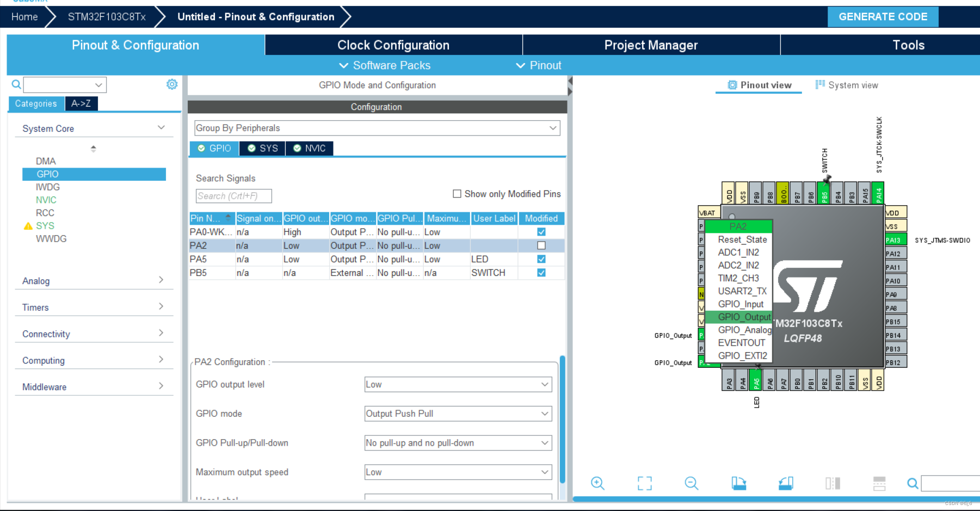The height and width of the screenshot is (511, 980).
Task: Click pin PB5 on the chip
Action: pyautogui.click(x=824, y=193)
